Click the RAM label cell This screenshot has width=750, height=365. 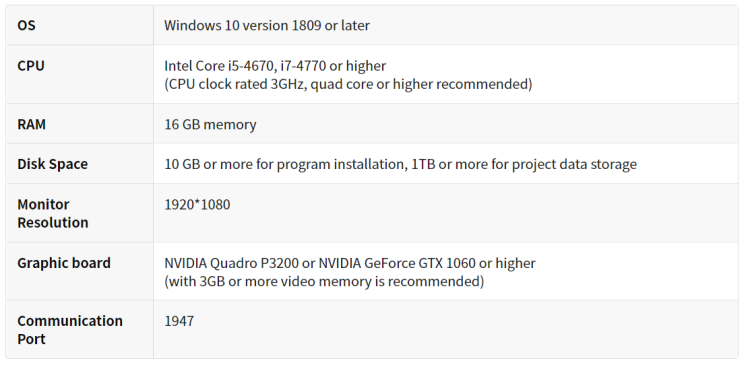coord(32,124)
